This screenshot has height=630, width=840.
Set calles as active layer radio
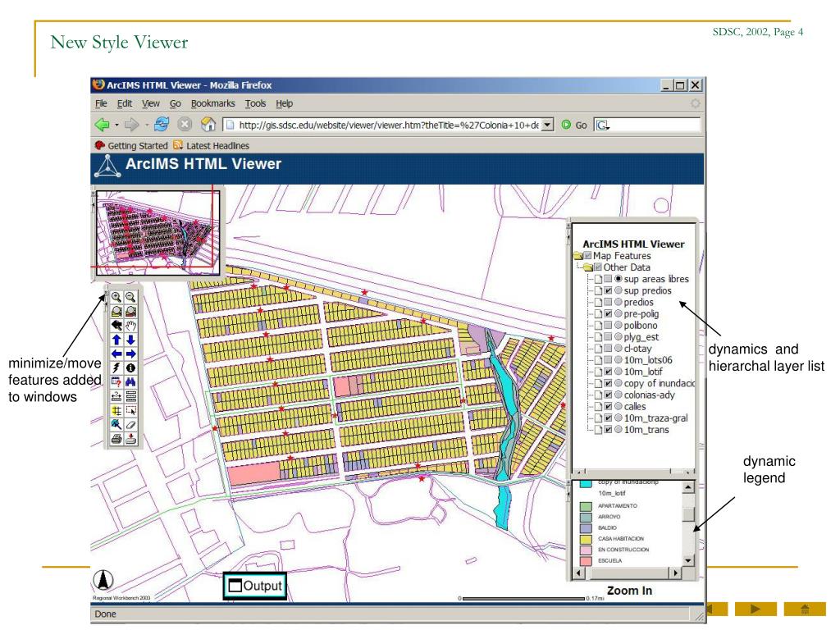(x=619, y=407)
